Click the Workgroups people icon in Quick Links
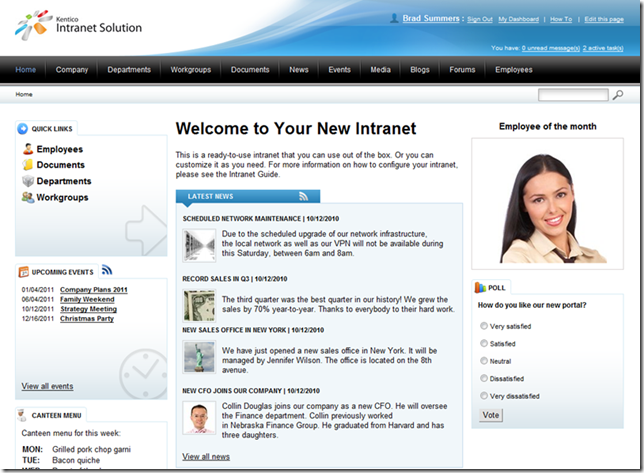This screenshot has height=473, width=644. coord(28,197)
